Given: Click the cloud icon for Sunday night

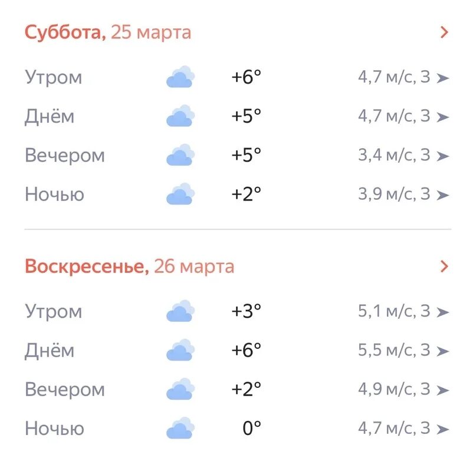Looking at the screenshot, I should [180, 428].
